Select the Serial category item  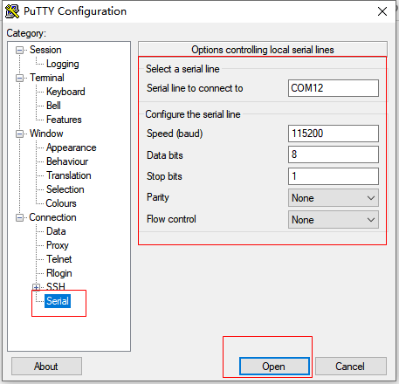click(x=57, y=301)
